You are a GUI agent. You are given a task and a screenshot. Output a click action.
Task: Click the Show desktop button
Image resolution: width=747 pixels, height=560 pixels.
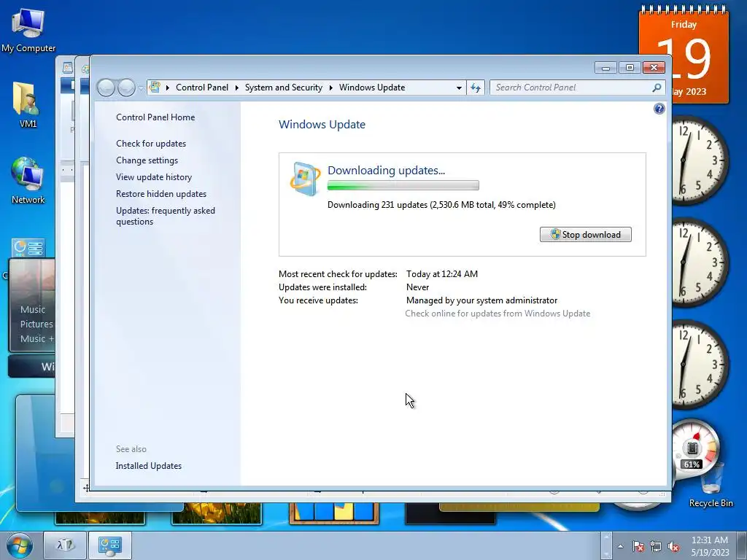pos(743,545)
